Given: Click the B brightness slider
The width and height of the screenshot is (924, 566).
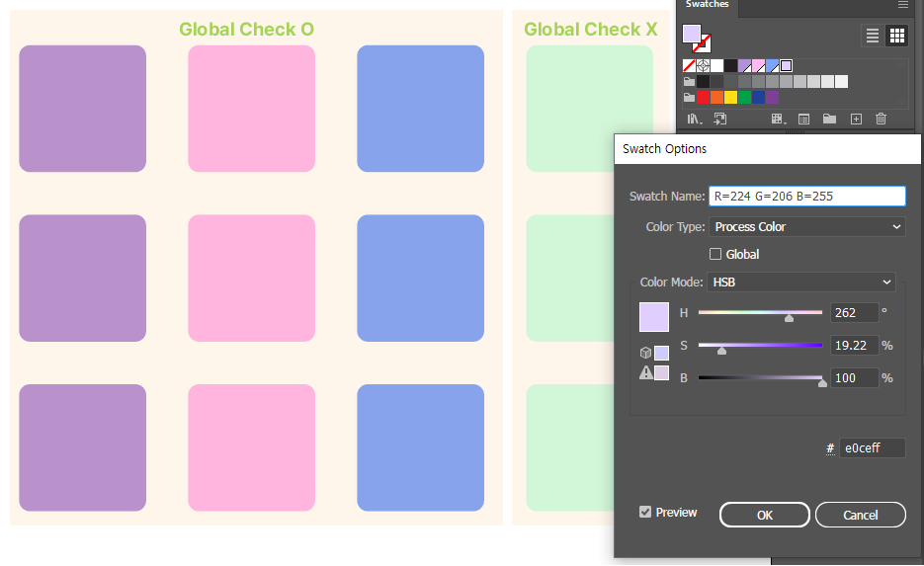Looking at the screenshot, I should [x=760, y=378].
